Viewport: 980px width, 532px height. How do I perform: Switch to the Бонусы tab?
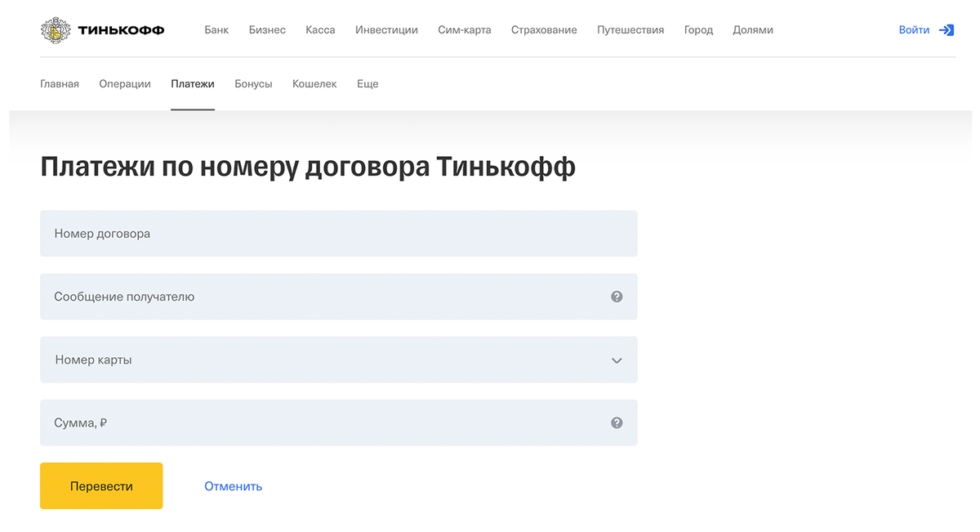click(253, 83)
